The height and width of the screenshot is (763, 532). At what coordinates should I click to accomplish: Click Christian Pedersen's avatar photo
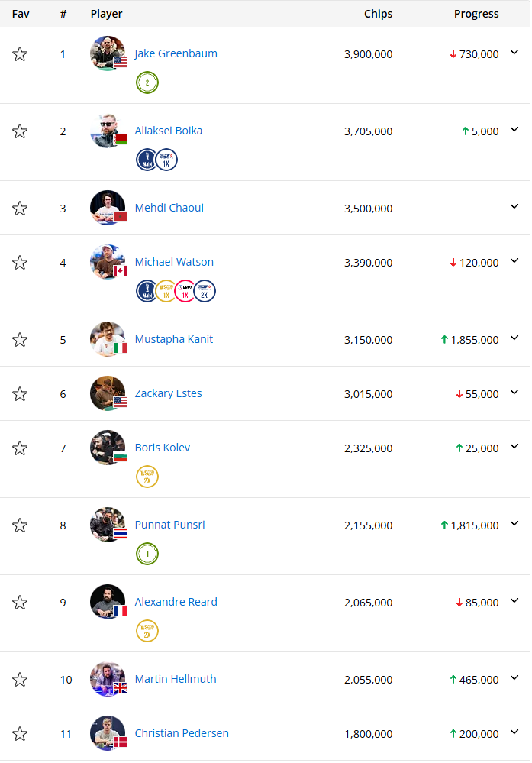(108, 733)
